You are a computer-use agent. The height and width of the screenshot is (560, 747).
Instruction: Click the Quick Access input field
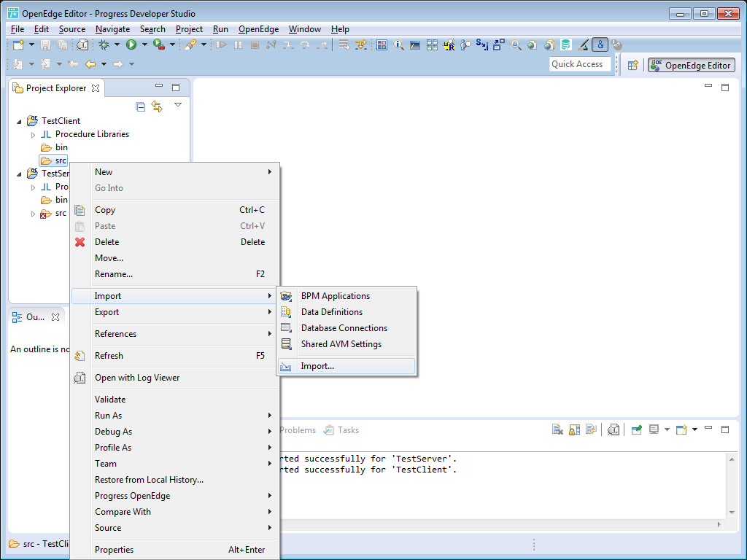pos(580,64)
